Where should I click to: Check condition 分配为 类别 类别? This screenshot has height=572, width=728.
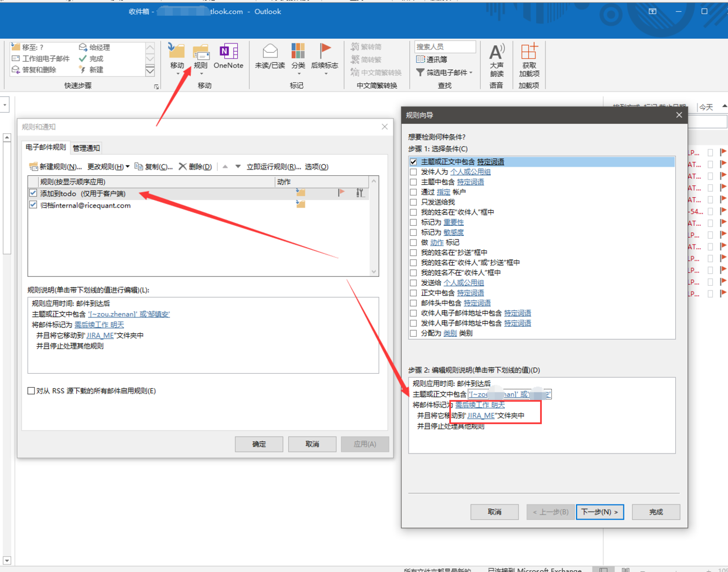coord(413,333)
